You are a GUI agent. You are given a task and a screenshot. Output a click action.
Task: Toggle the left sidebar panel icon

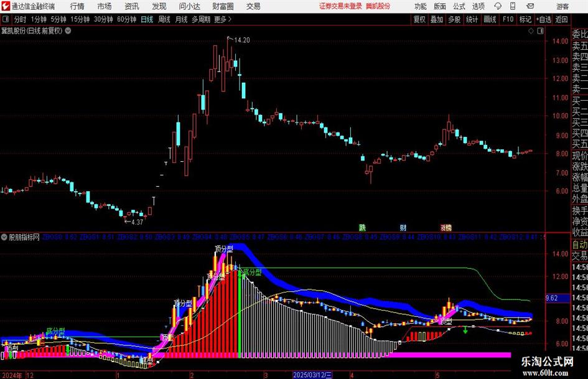pos(6,19)
